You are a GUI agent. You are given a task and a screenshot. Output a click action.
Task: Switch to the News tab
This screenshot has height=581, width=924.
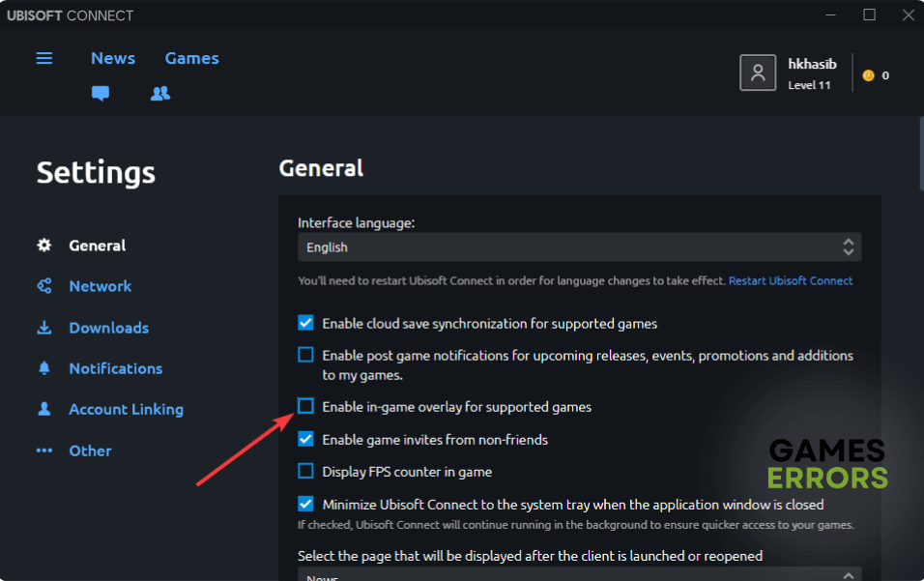click(113, 58)
